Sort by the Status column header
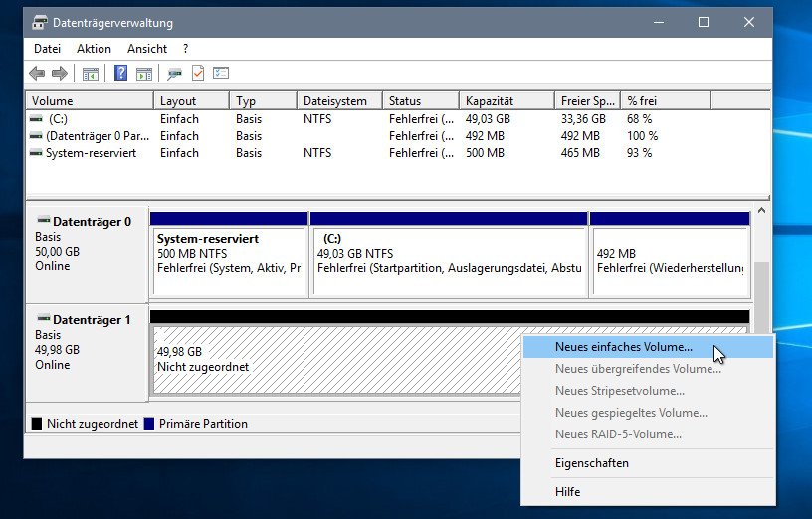The width and height of the screenshot is (812, 519). coord(421,100)
